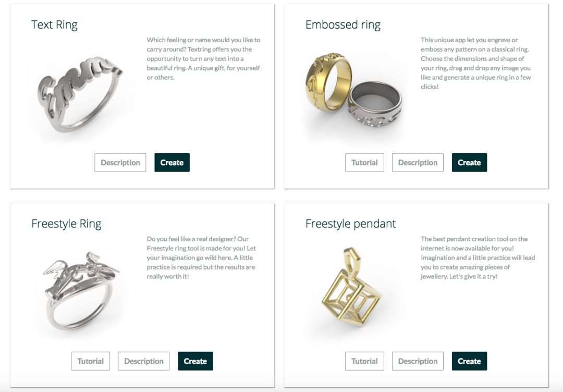Open the Embossed ring Tutorial

point(364,163)
